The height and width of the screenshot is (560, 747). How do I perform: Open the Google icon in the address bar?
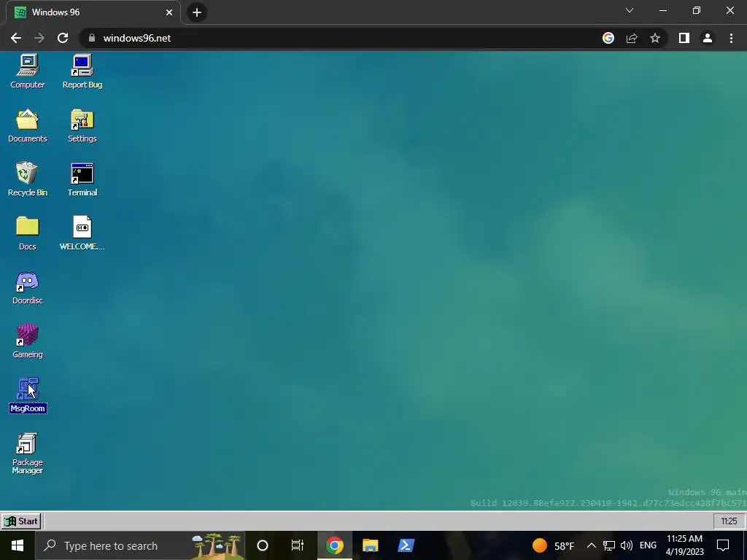(x=608, y=38)
